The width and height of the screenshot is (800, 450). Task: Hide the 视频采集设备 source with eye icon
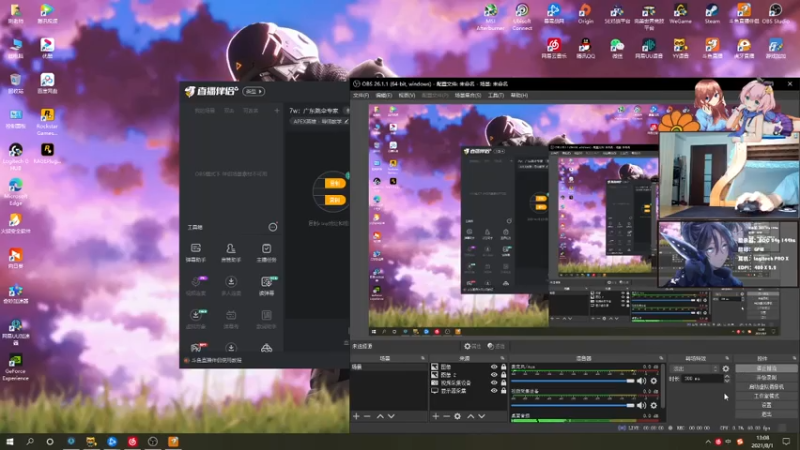point(494,383)
